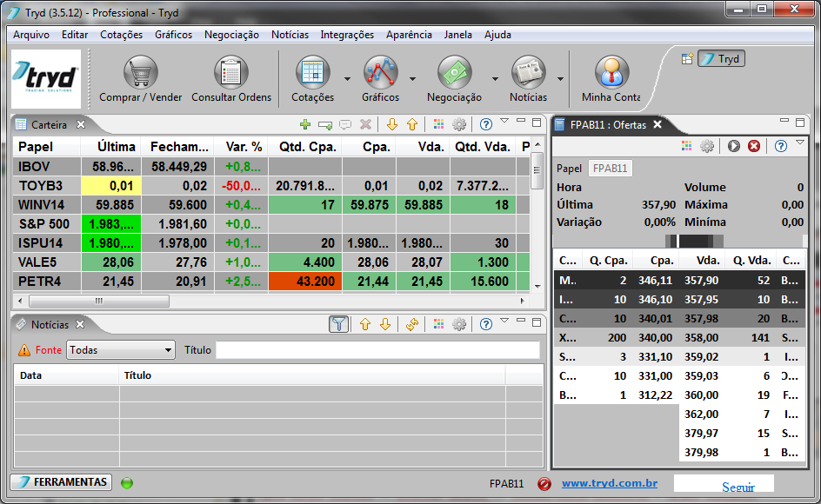Toggle the filter funnel in Notícias toolbar
The image size is (821, 504).
339,324
